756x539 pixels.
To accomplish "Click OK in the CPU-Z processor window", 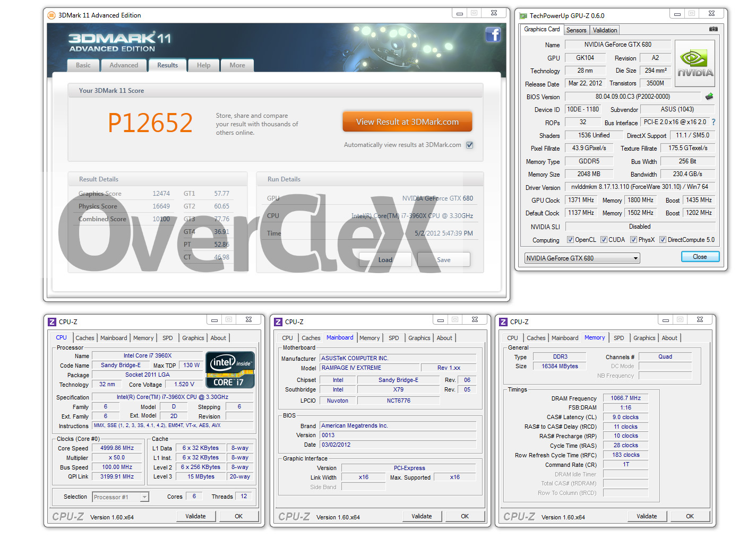I will 239,516.
